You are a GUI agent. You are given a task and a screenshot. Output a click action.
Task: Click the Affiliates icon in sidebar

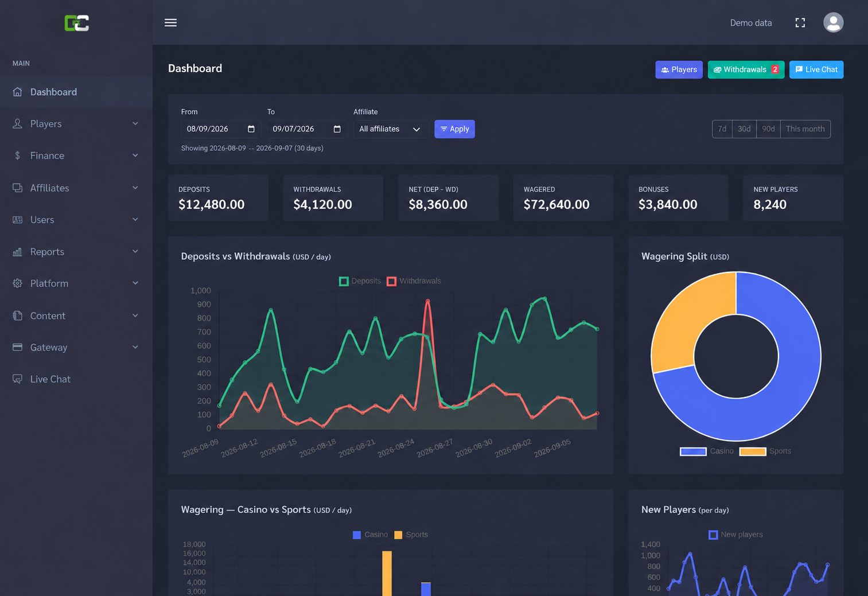click(x=18, y=188)
